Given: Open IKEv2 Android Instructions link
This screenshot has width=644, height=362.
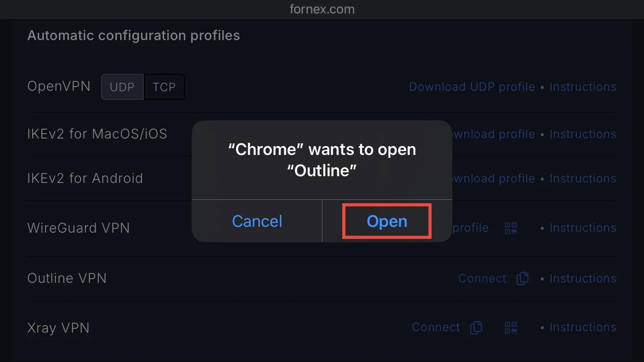Looking at the screenshot, I should click(x=583, y=179).
